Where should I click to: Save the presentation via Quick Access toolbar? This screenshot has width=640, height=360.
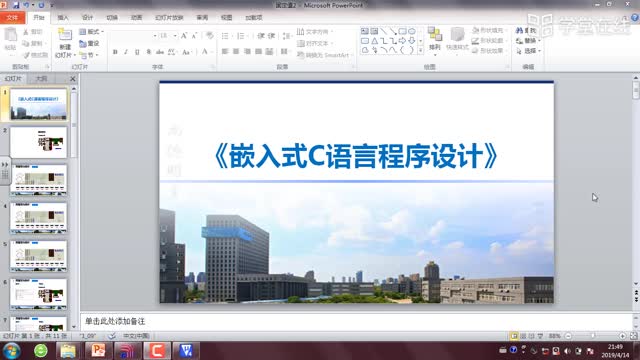click(x=16, y=5)
